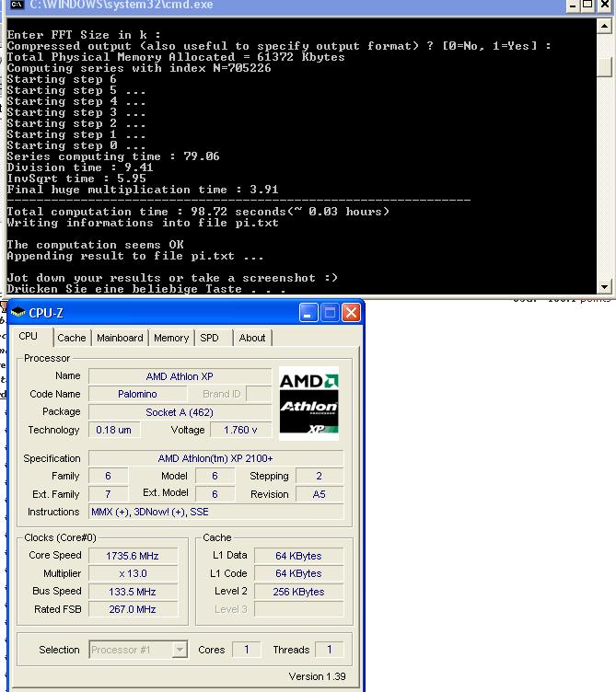Screen dimensions: 616x692
Task: Click the Technology value '0.18 um'
Action: 114,430
